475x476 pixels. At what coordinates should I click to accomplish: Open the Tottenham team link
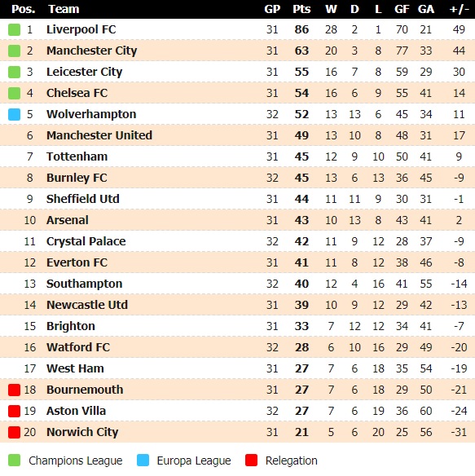(77, 156)
